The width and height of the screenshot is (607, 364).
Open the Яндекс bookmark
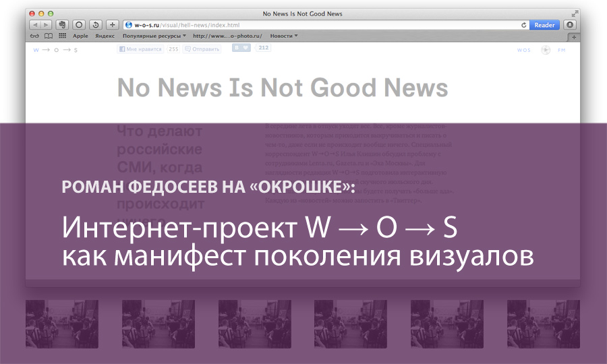(105, 36)
